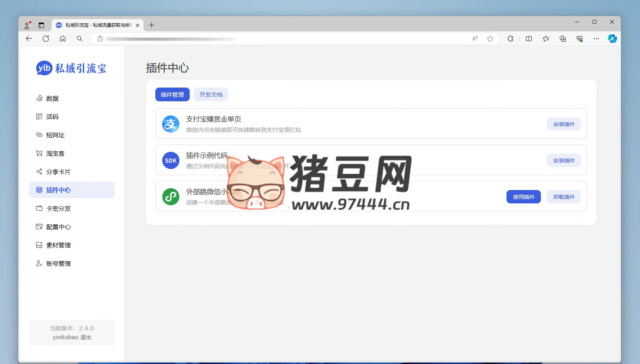Image resolution: width=640 pixels, height=364 pixels.
Task: Click the 插件示例代码 plugin title
Action: pyautogui.click(x=207, y=155)
